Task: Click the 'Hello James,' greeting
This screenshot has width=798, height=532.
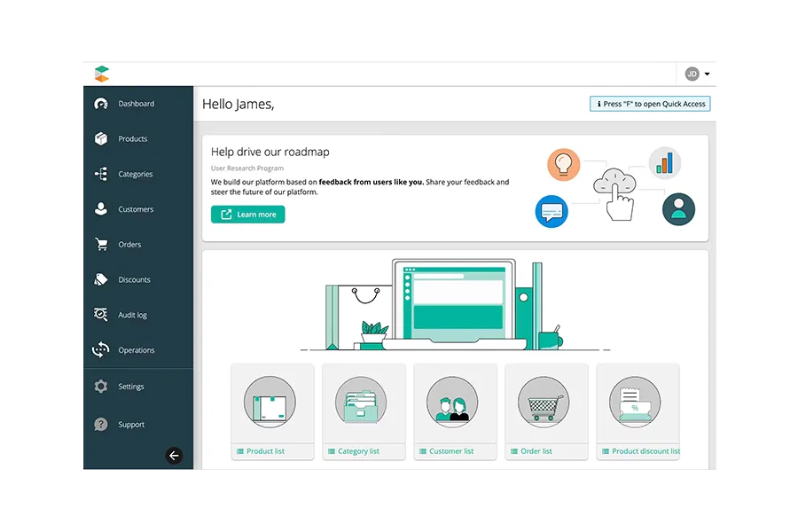Action: 239,105
